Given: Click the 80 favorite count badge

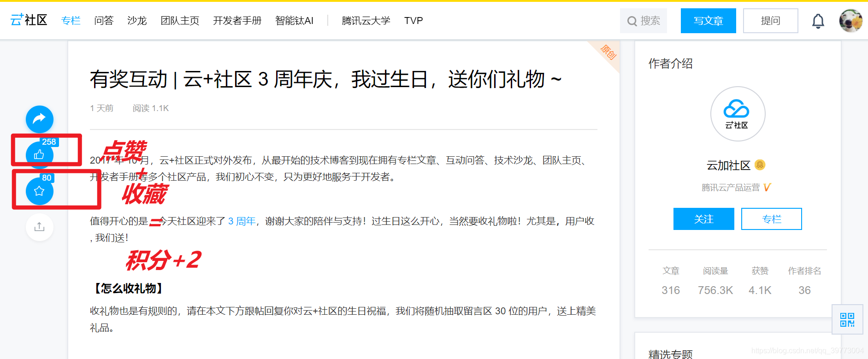Looking at the screenshot, I should coord(47,178).
